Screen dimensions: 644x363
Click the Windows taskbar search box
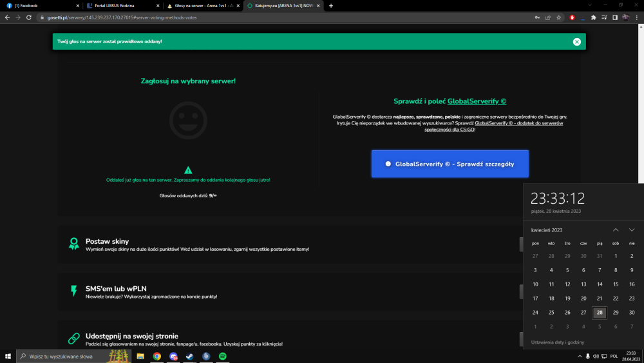(74, 357)
